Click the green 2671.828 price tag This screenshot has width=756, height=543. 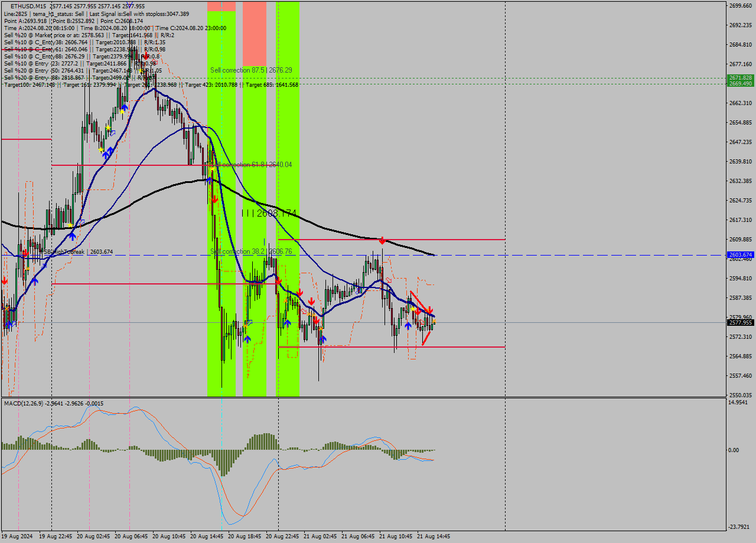[740, 77]
